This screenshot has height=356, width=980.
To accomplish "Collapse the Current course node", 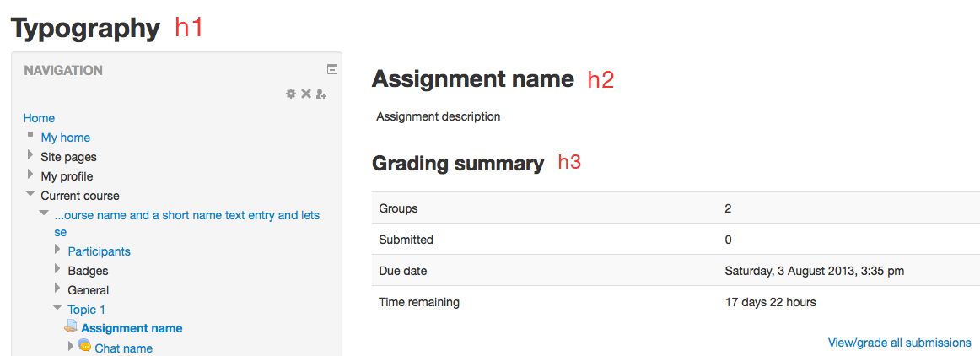I will tap(30, 195).
